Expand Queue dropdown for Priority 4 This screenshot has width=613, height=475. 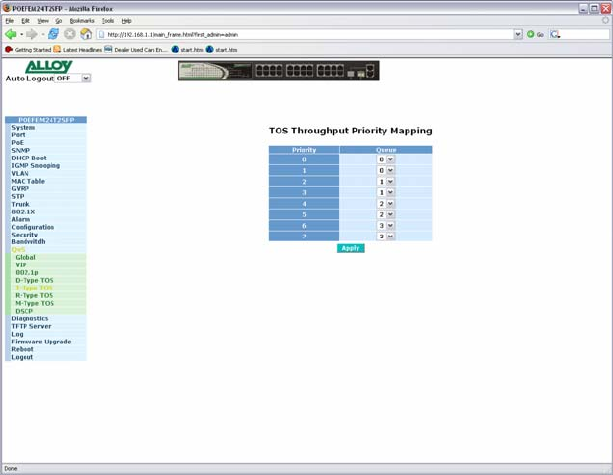tap(390, 204)
